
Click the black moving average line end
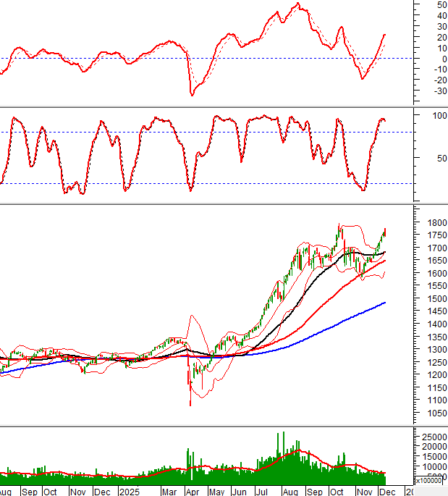[384, 252]
